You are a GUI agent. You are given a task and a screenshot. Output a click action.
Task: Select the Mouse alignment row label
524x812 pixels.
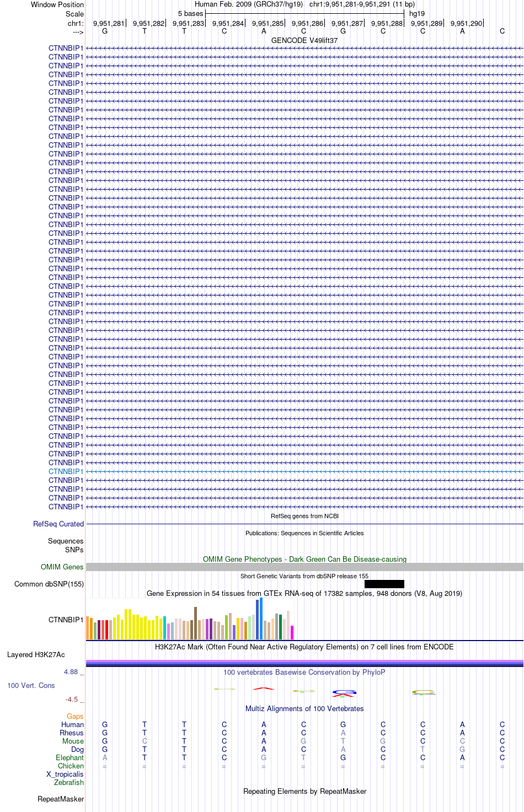[73, 741]
